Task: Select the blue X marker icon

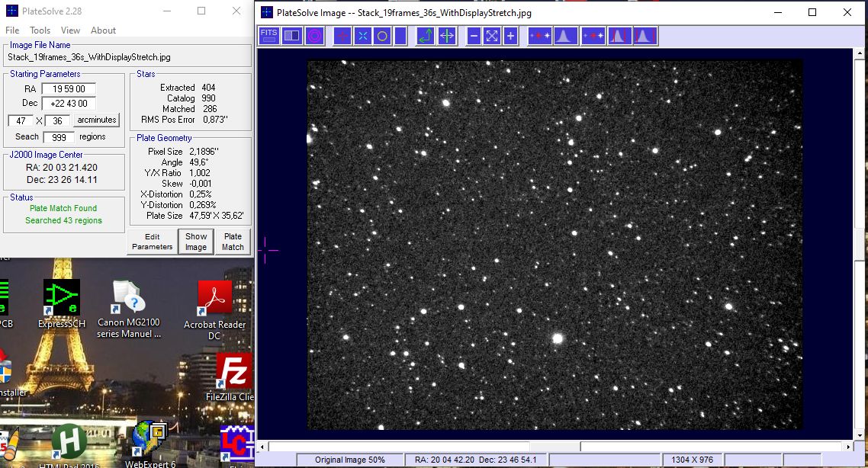Action: (x=362, y=36)
